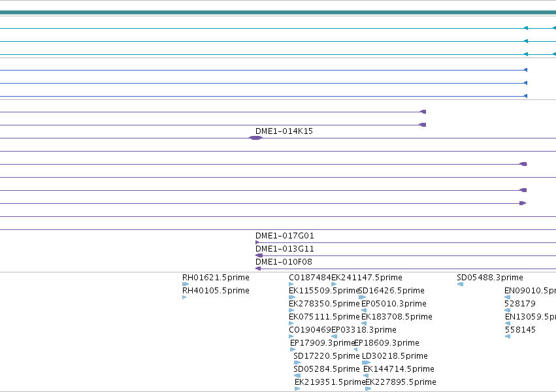
Task: Select the DME1-014K15 feature label
Action: 284,131
